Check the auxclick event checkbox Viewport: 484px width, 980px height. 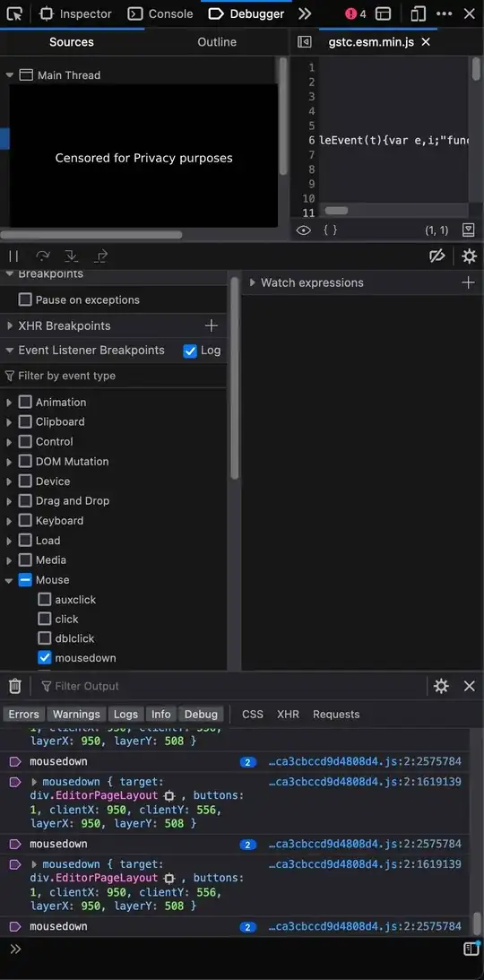pyautogui.click(x=44, y=599)
